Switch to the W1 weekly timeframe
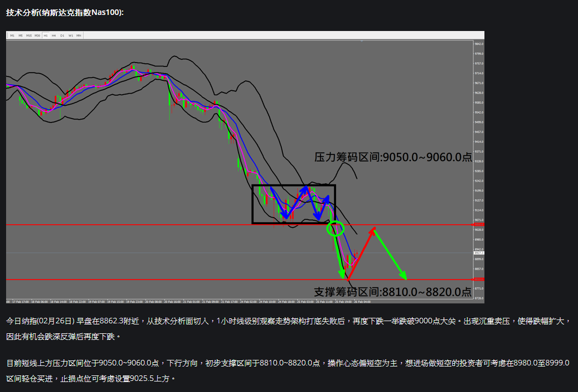This screenshot has width=578, height=392. click(71, 35)
